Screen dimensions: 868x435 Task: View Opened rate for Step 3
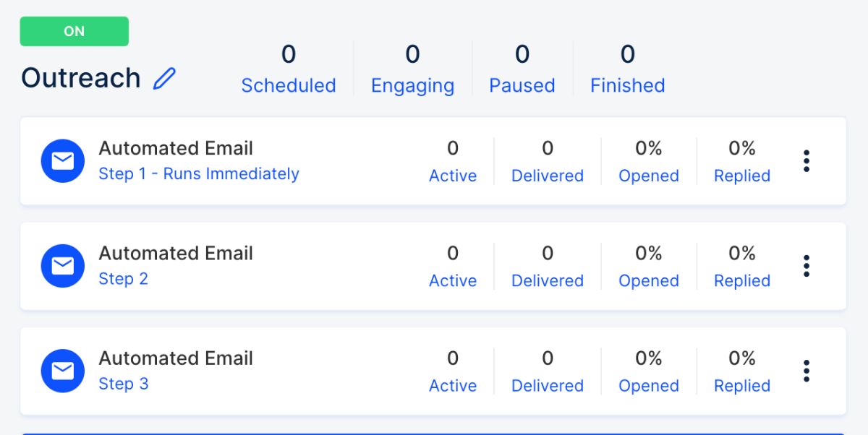pyautogui.click(x=649, y=385)
